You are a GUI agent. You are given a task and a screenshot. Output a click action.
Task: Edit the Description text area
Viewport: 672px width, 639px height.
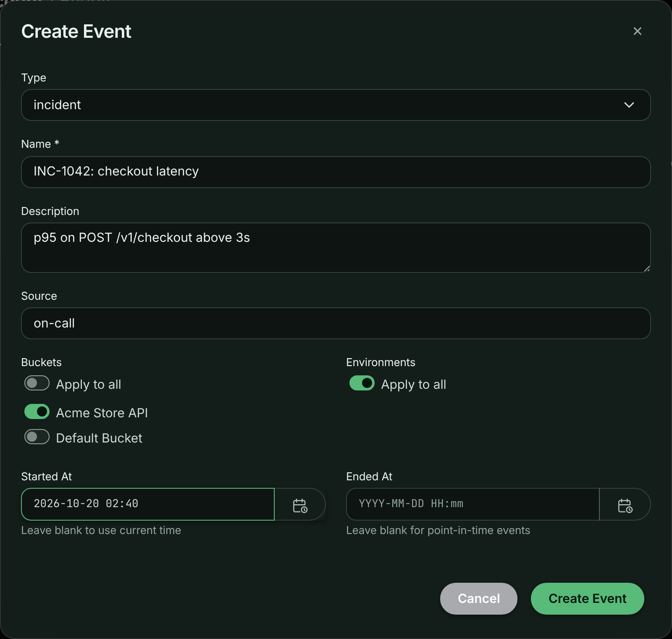pyautogui.click(x=336, y=248)
